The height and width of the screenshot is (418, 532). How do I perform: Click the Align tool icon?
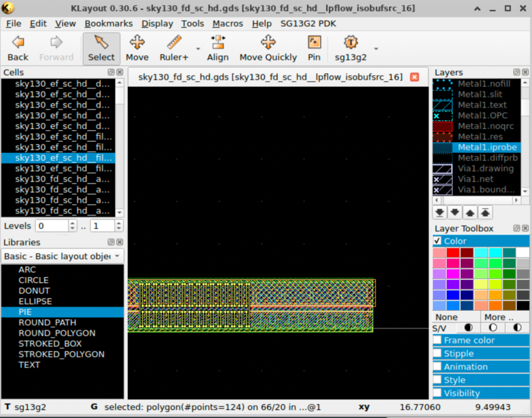[x=217, y=48]
